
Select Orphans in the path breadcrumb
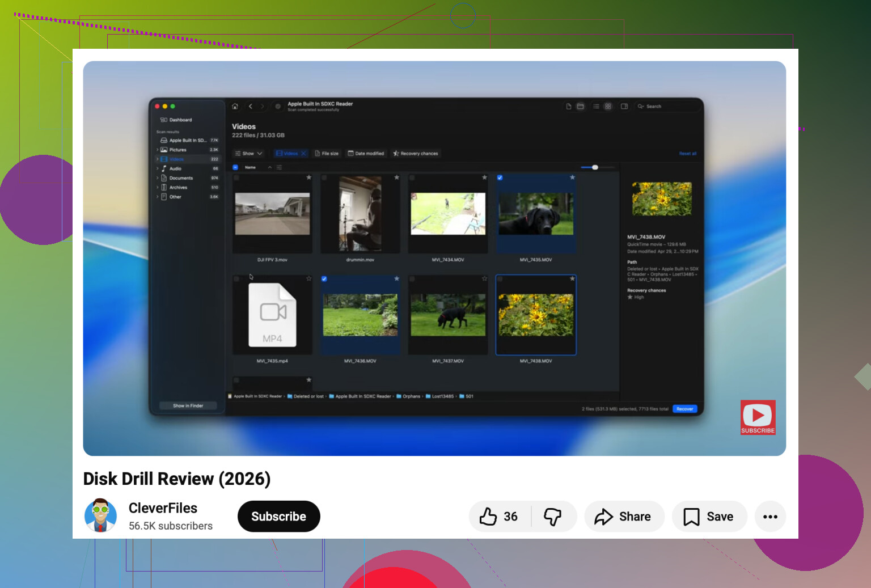[x=408, y=396]
